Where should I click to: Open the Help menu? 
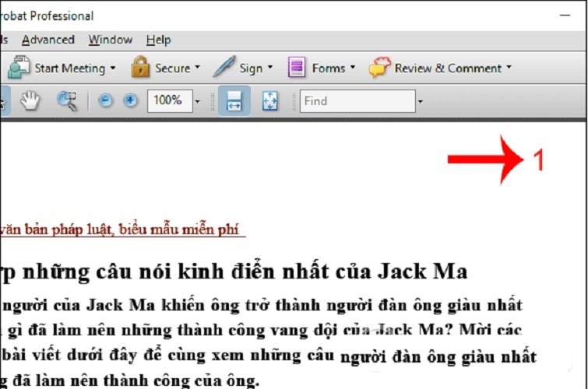click(x=158, y=40)
